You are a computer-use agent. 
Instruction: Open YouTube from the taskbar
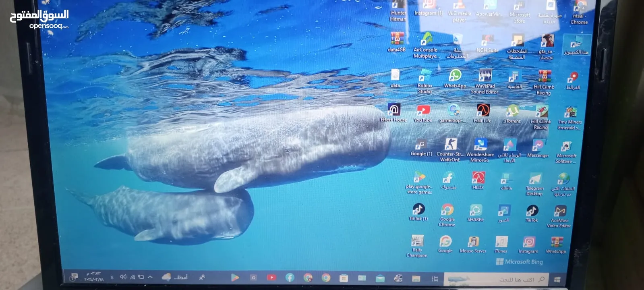[x=271, y=278]
